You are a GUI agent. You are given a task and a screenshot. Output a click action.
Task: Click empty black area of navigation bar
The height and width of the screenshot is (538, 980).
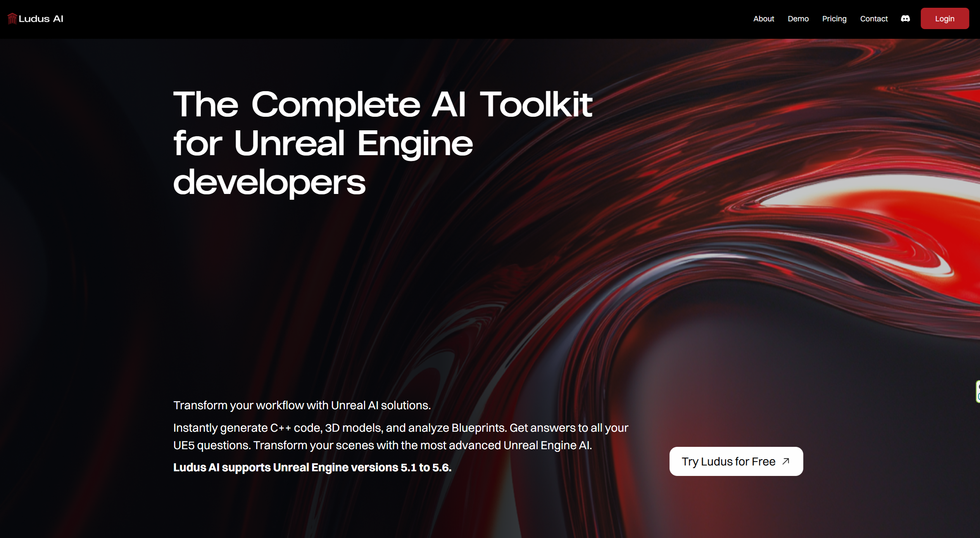388,19
